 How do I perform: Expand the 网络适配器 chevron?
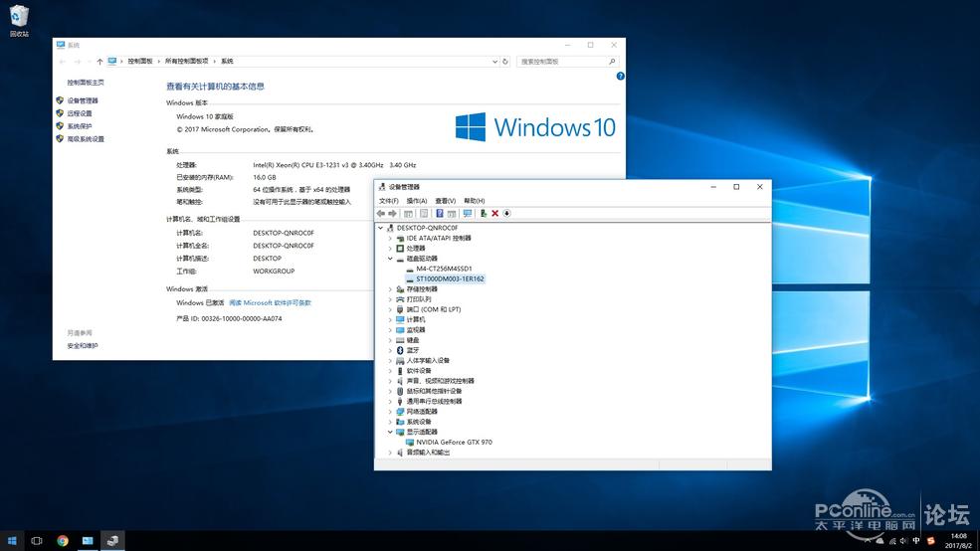[x=390, y=412]
